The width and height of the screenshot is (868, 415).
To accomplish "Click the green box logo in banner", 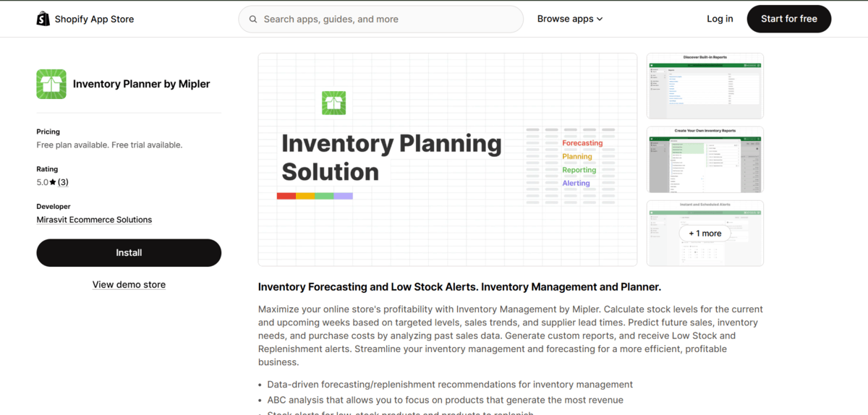I will pyautogui.click(x=333, y=103).
